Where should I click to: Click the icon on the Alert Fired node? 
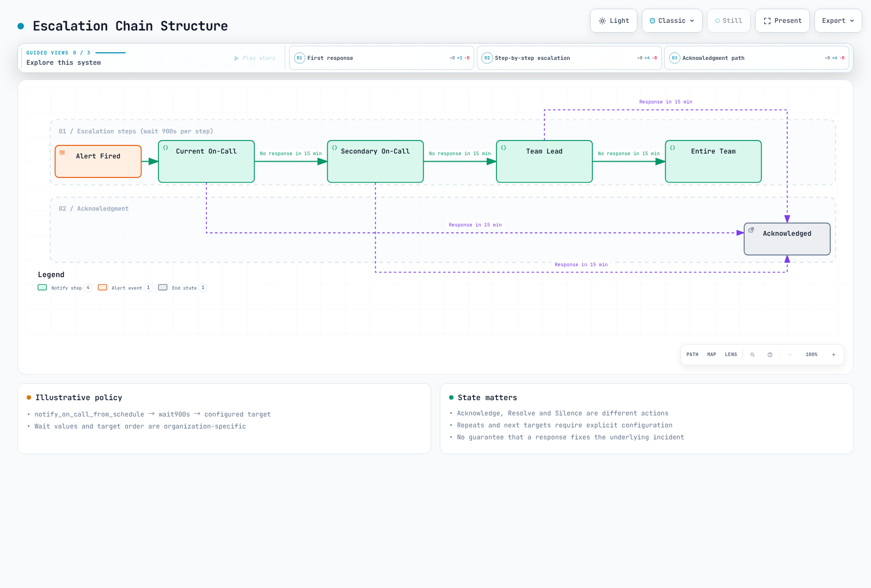click(x=62, y=152)
